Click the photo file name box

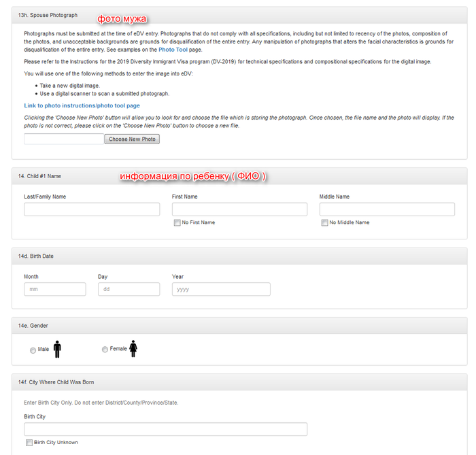(x=64, y=139)
